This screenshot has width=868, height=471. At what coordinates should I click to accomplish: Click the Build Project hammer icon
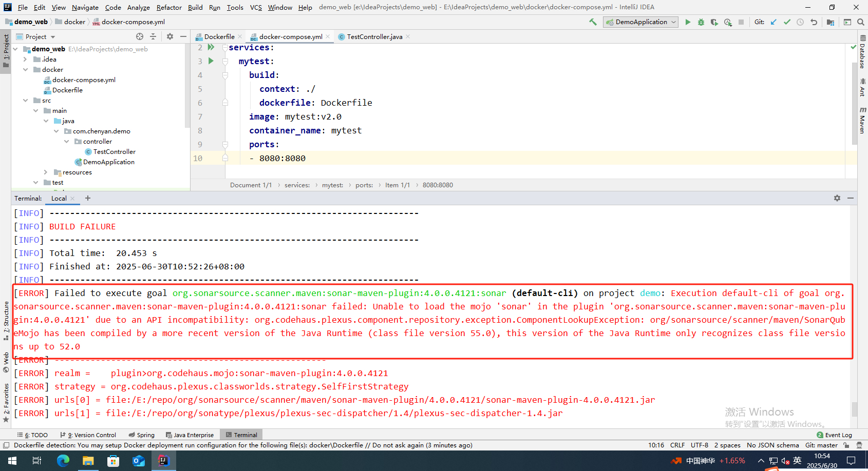(x=593, y=22)
